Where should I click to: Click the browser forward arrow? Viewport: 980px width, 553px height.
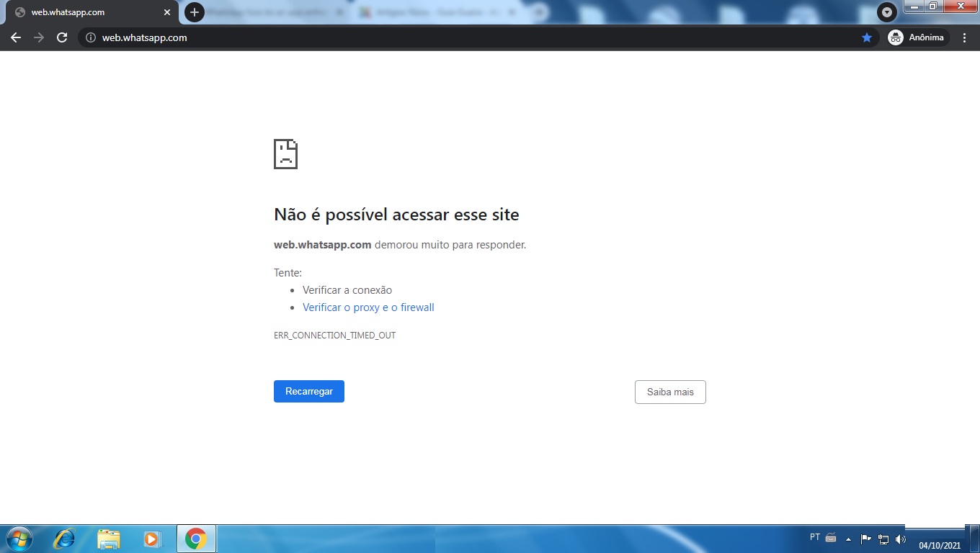(39, 37)
